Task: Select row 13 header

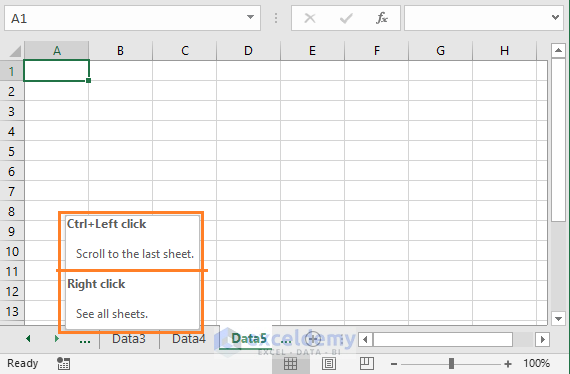Action: (12, 311)
